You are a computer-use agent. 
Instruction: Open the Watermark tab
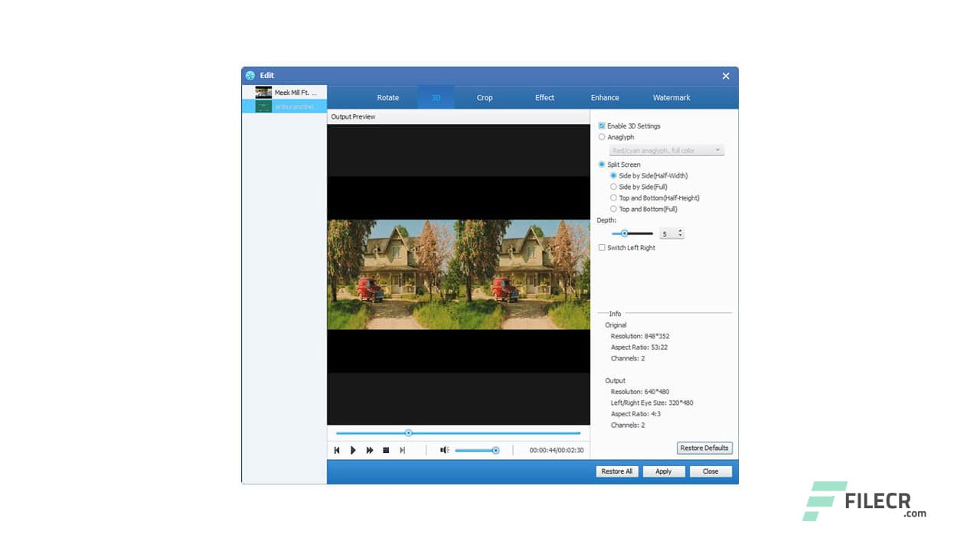pyautogui.click(x=671, y=97)
